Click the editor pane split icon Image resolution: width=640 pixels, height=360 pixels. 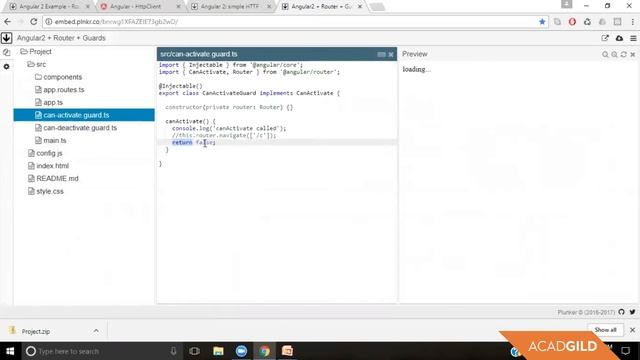pos(381,54)
